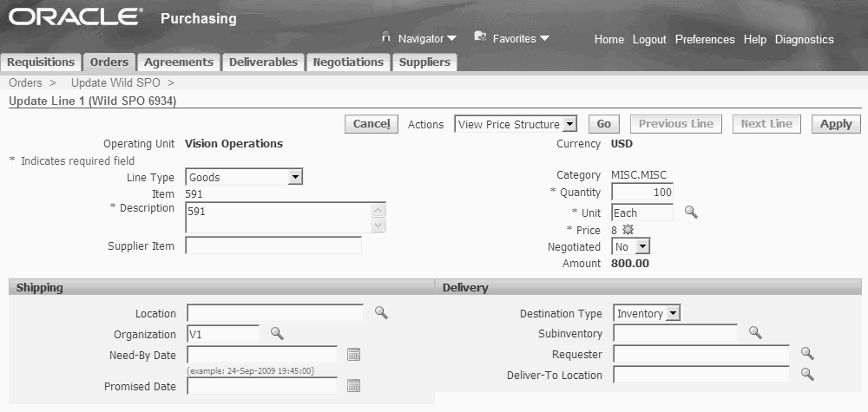The image size is (868, 412).
Task: Click the Next Line button
Action: click(766, 124)
